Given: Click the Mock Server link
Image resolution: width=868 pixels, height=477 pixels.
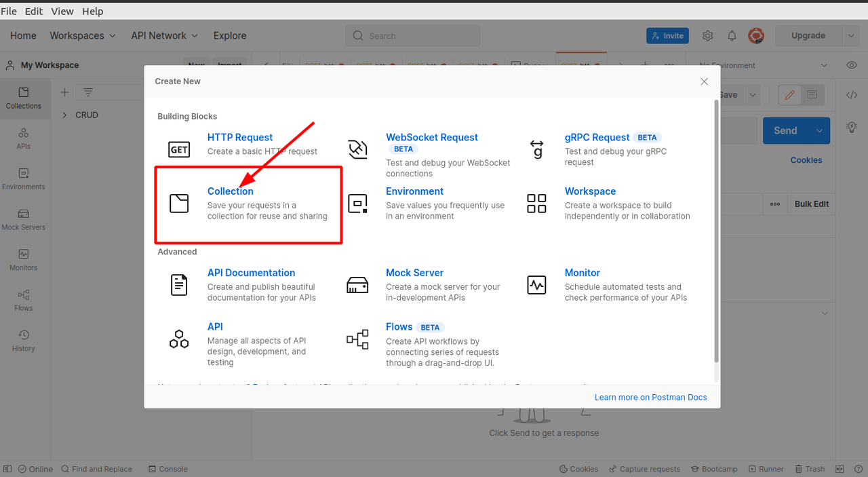Looking at the screenshot, I should click(x=414, y=273).
